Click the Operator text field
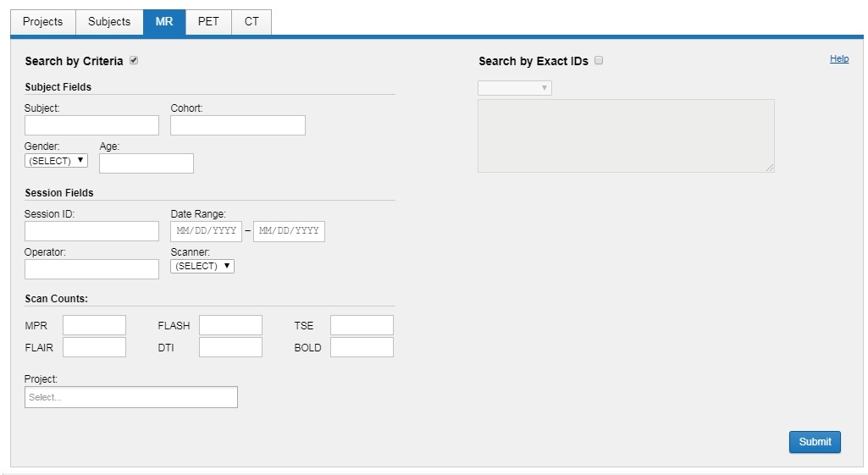This screenshot has width=868, height=475. click(x=91, y=269)
